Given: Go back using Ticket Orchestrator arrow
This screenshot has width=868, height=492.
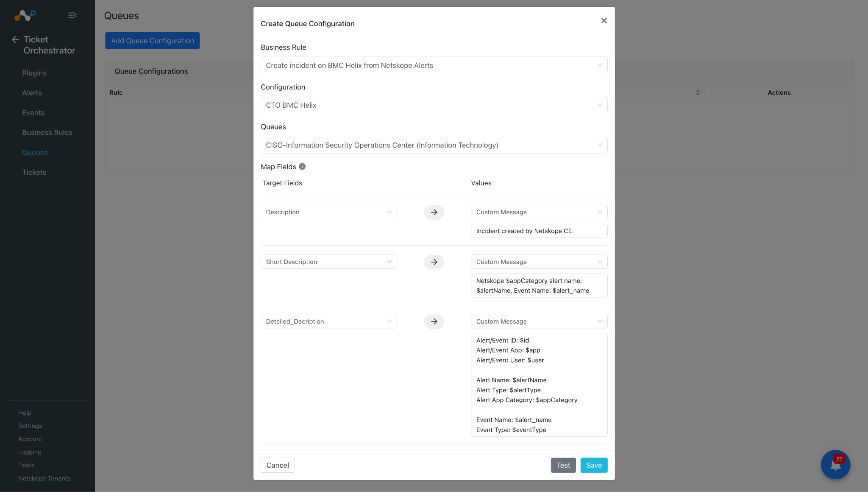Looking at the screenshot, I should pyautogui.click(x=16, y=39).
